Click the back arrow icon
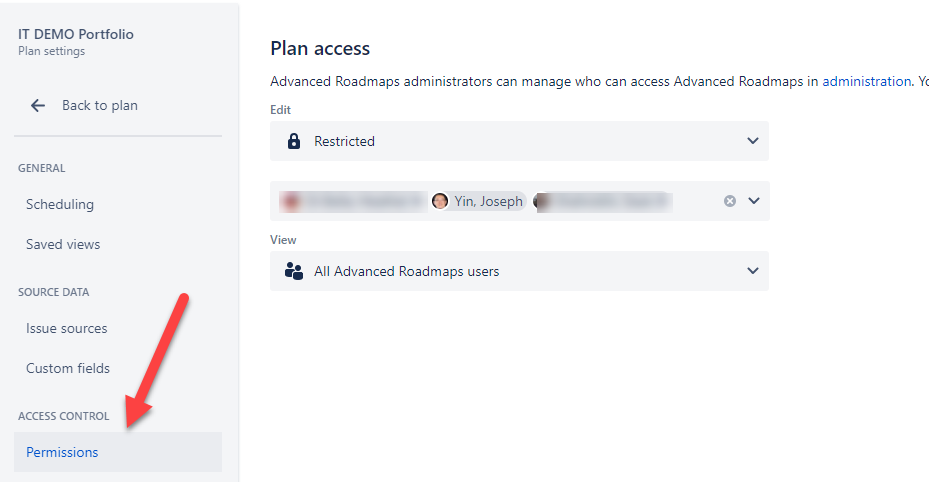 pyautogui.click(x=38, y=105)
